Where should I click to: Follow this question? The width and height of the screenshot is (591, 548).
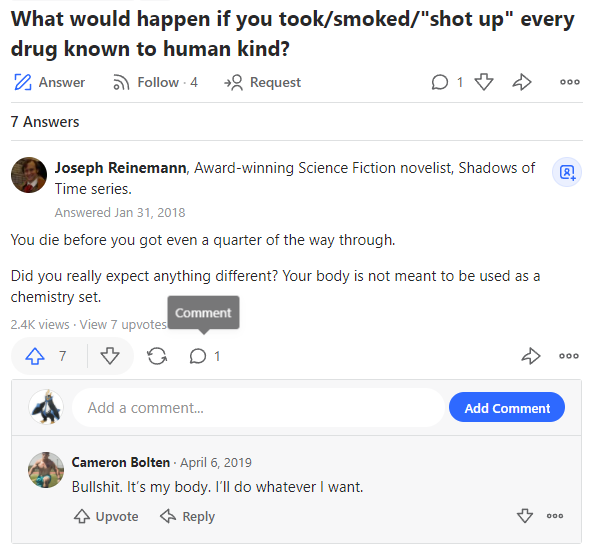point(155,82)
